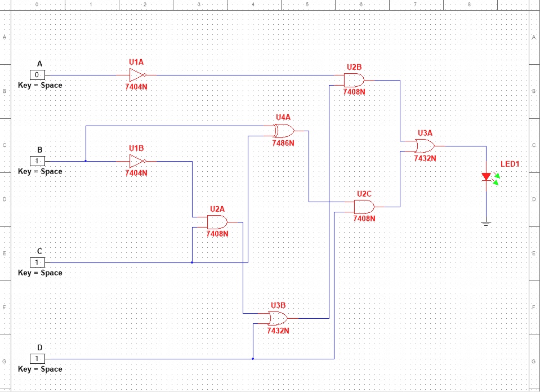
Task: Flip switch C to change its value
Action: [37, 262]
